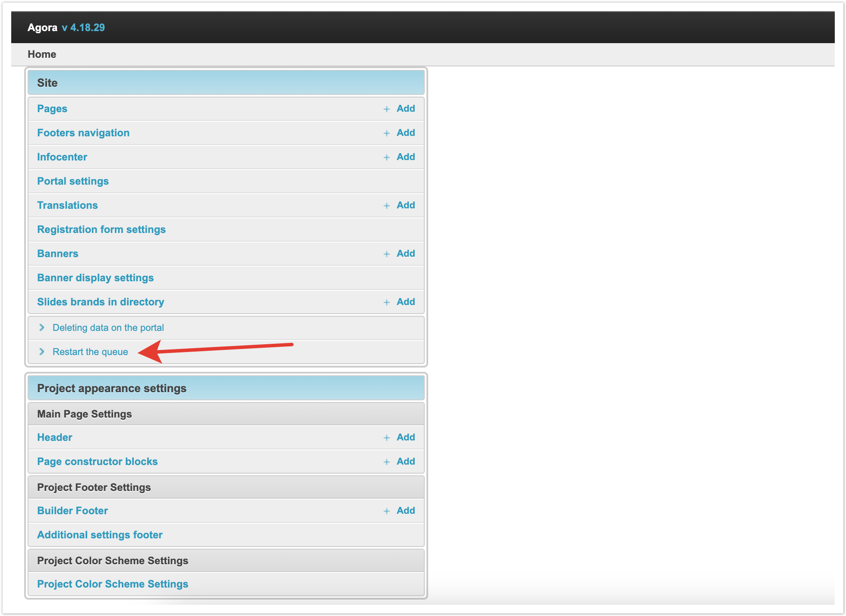Click the Agora title in the header
This screenshot has width=846, height=616.
click(42, 28)
